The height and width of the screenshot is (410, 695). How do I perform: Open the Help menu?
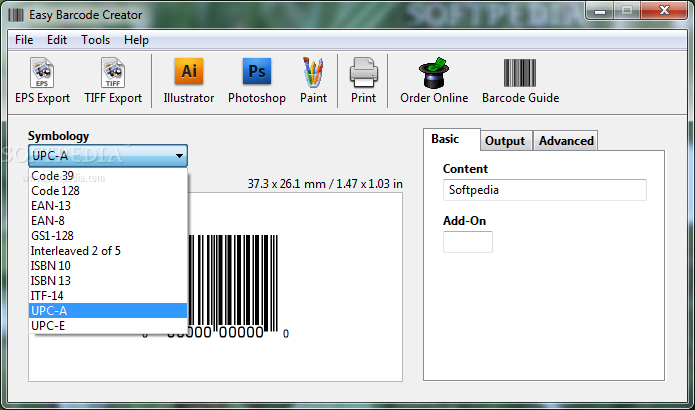136,40
